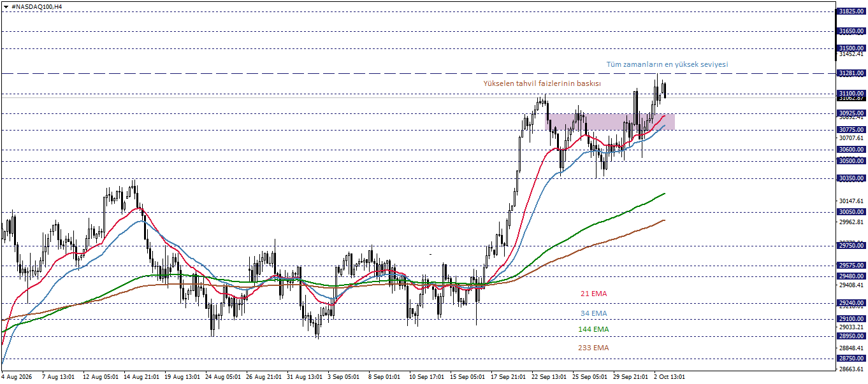Click the 24 Aug 05:01 time axis label
The width and height of the screenshot is (868, 384).
click(x=223, y=377)
